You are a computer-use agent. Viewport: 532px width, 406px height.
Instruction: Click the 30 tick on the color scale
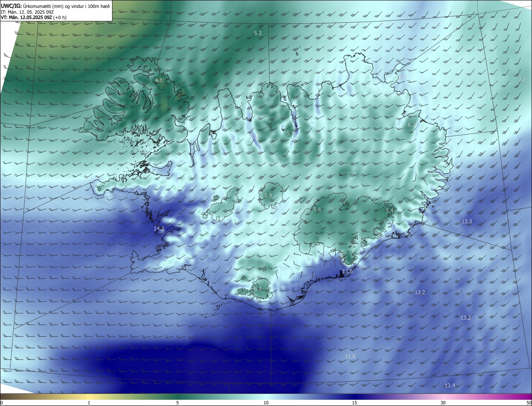click(443, 403)
